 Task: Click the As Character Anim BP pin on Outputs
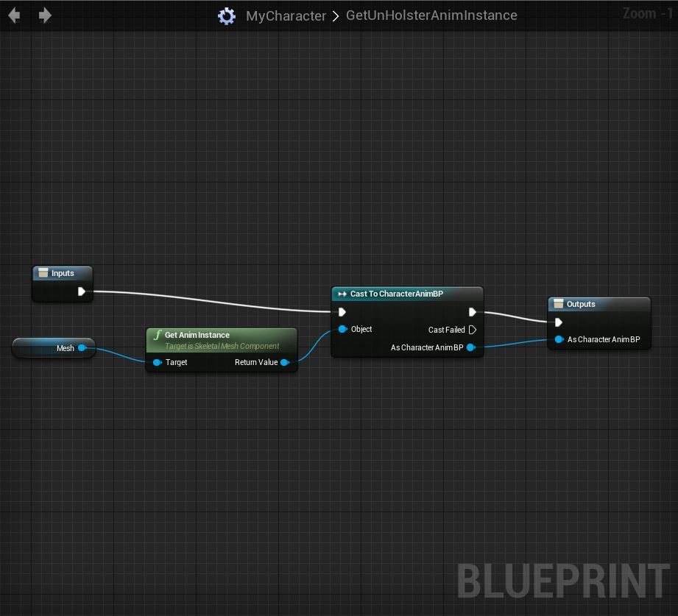coord(559,339)
